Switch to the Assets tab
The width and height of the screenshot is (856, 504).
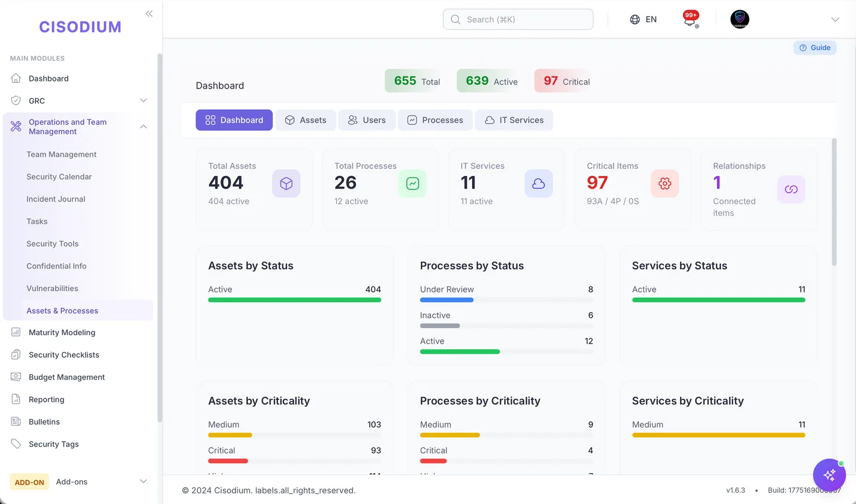click(x=306, y=120)
